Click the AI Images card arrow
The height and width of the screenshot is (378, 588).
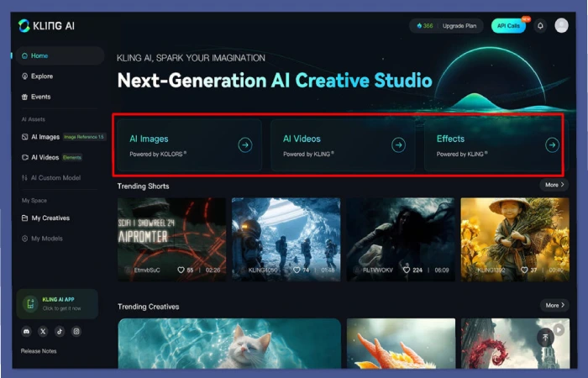[x=245, y=144]
